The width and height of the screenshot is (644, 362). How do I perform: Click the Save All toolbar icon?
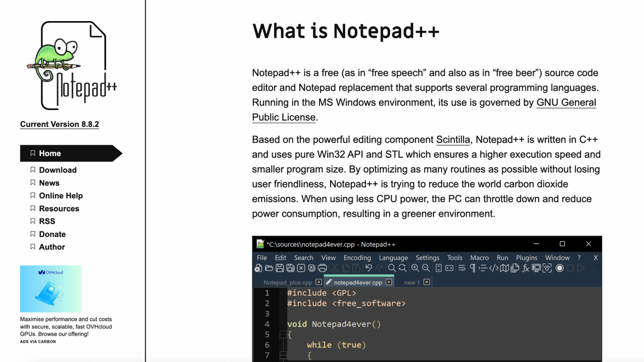290,268
